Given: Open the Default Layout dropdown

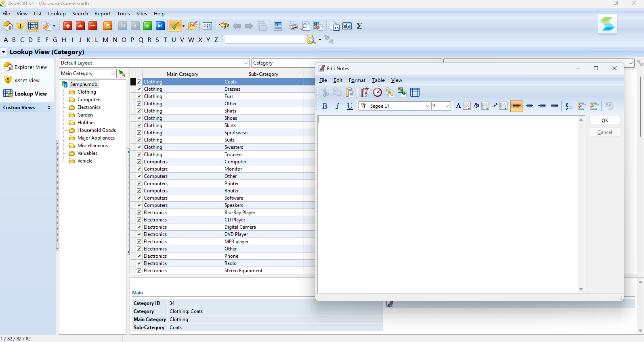Looking at the screenshot, I should pyautogui.click(x=246, y=63).
